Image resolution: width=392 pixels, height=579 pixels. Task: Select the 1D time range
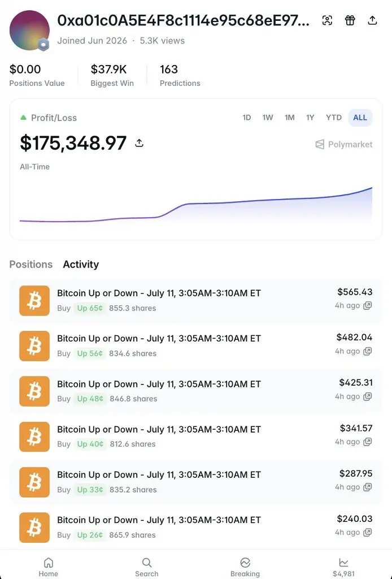[247, 118]
